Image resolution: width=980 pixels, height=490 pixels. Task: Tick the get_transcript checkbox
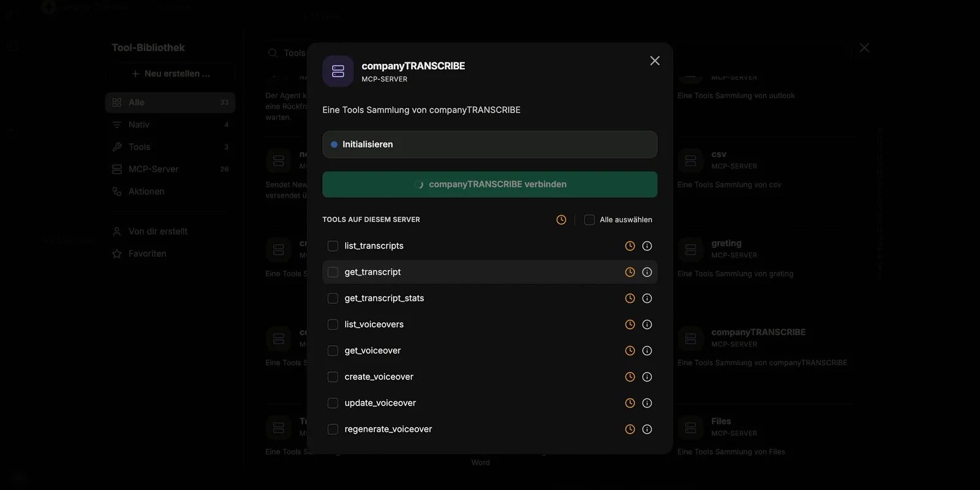point(333,272)
